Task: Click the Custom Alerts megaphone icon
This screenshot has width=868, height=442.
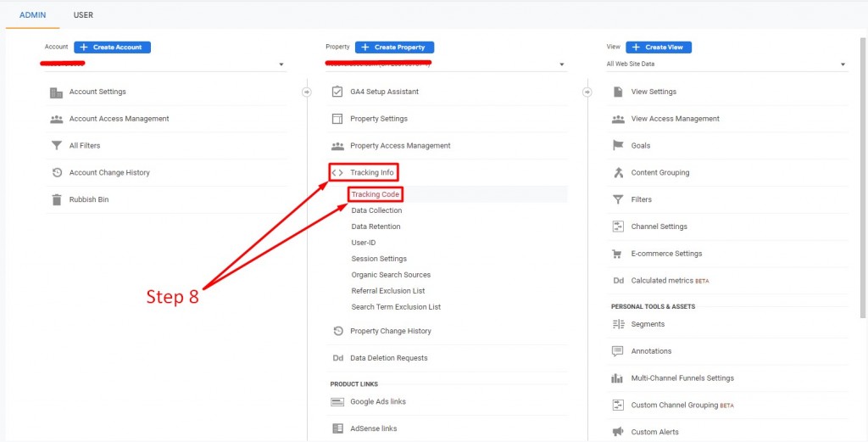Action: click(x=618, y=432)
